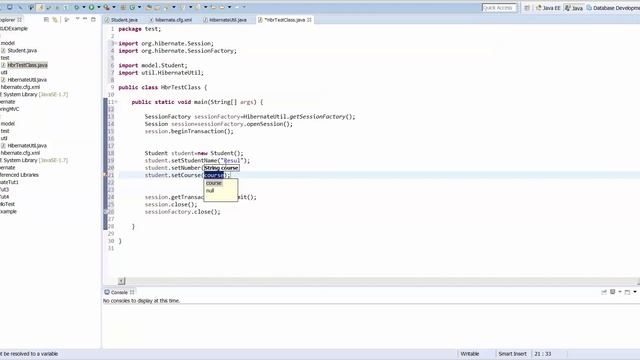This screenshot has height=360, width=640.
Task: Select the CRUDExample project node
Action: pyautogui.click(x=14, y=29)
